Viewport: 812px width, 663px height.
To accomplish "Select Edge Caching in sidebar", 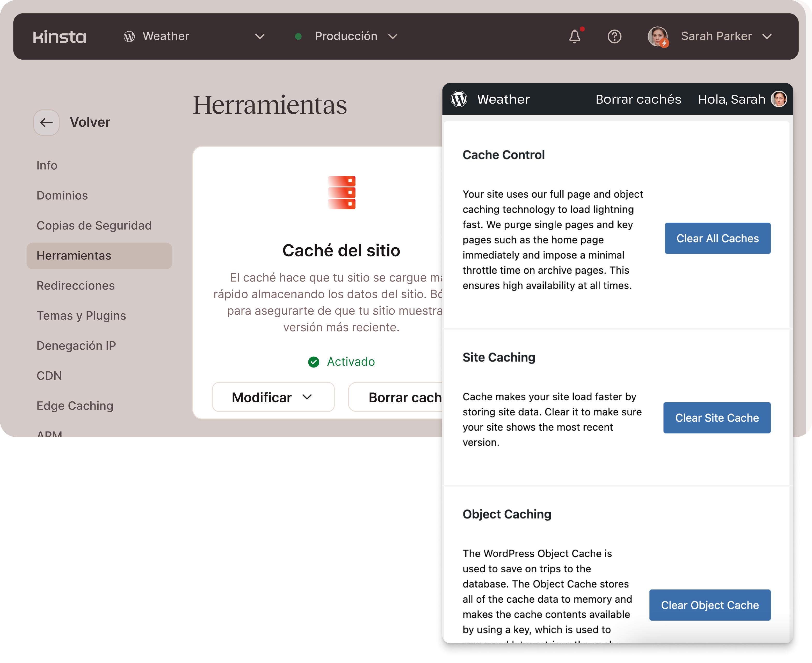I will 75,406.
